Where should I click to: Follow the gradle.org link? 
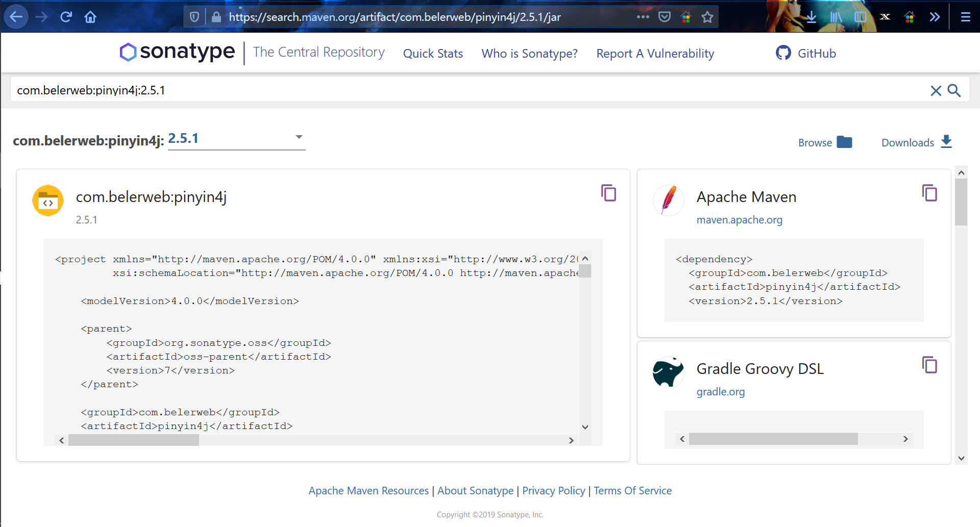(x=720, y=392)
